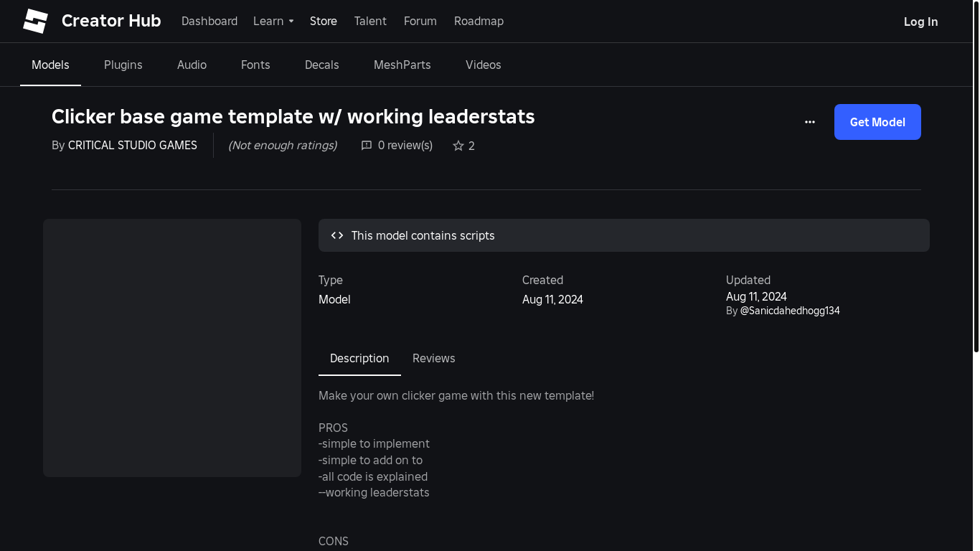Open the three-dots more options menu
This screenshot has width=980, height=551.
(810, 122)
